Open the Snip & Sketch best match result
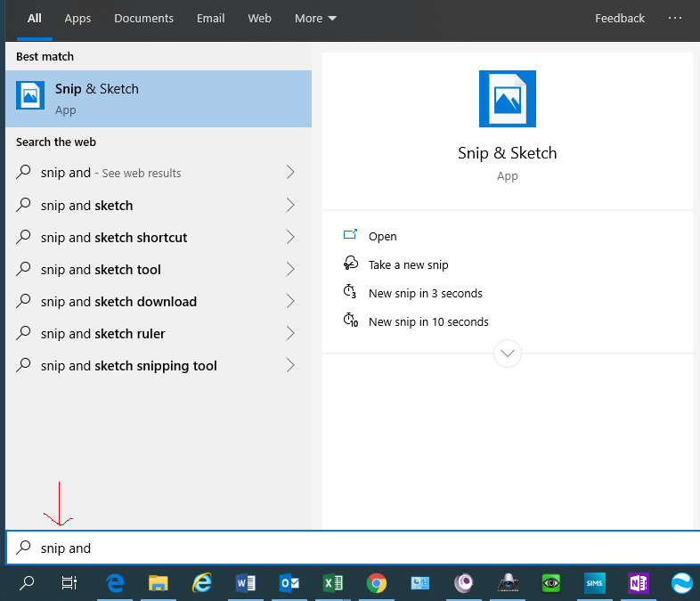700x601 pixels. [159, 99]
